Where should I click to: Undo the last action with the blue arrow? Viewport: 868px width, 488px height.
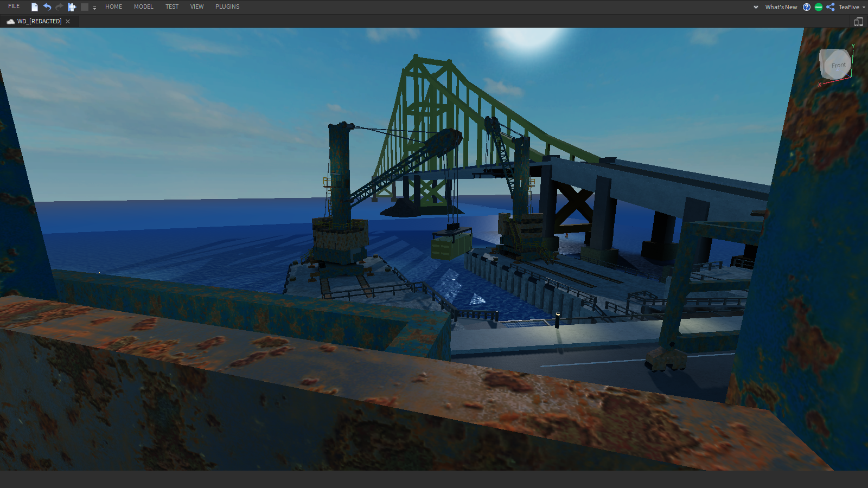(47, 7)
